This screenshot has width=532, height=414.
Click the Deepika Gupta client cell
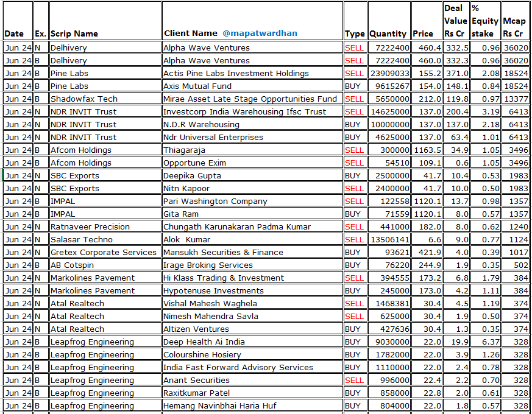[x=252, y=175]
